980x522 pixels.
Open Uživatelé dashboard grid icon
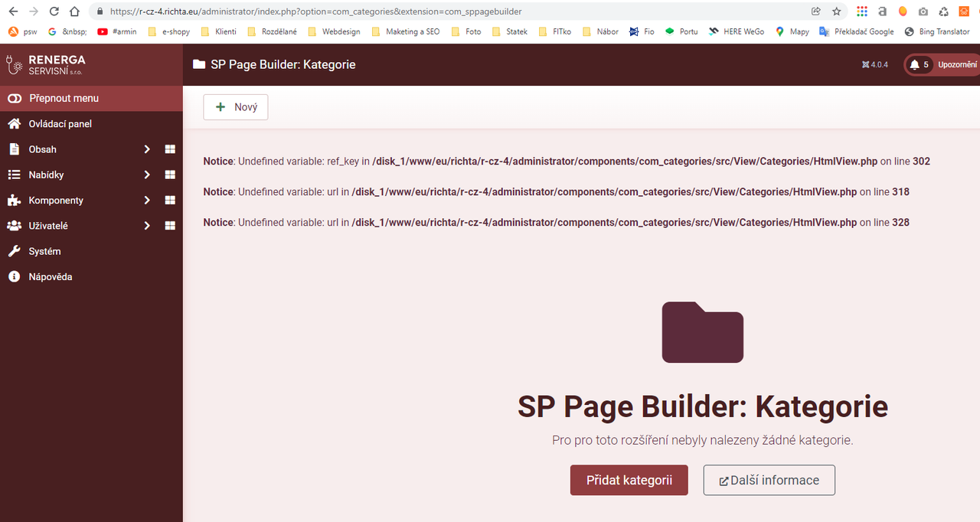coord(170,226)
